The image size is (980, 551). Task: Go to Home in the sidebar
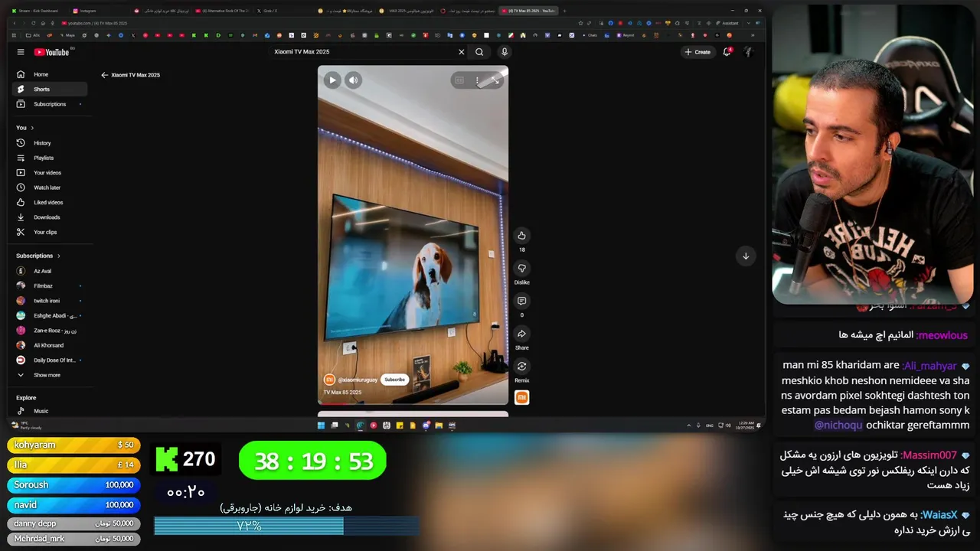[51, 74]
